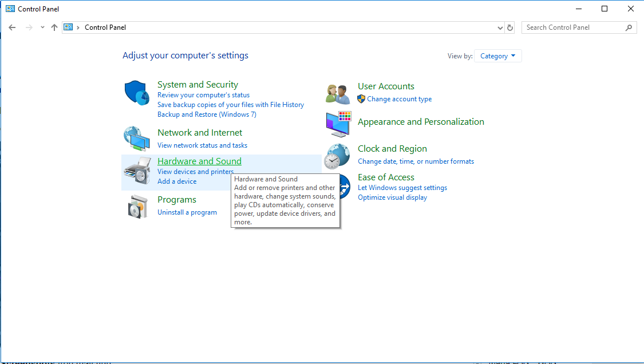The width and height of the screenshot is (644, 364).
Task: Open Hardware and Sound category
Action: (199, 161)
